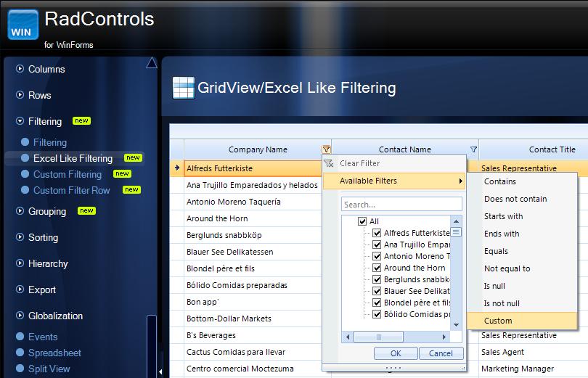
Task: Toggle the Alfreds Futterkiste checkbox
Action: click(377, 233)
